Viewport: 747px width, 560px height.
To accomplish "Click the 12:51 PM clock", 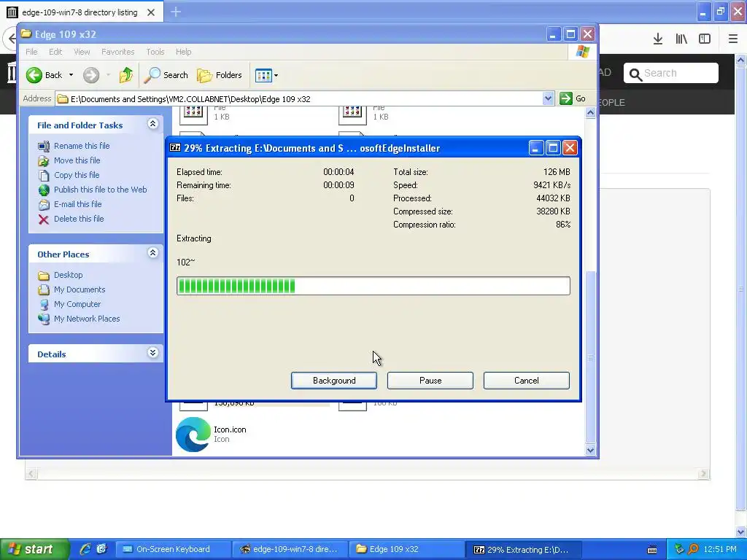I will (x=720, y=550).
